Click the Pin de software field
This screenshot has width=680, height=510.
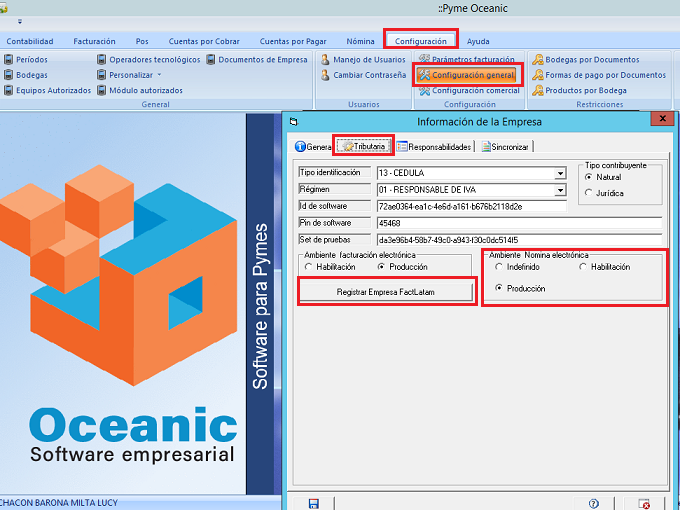520,223
